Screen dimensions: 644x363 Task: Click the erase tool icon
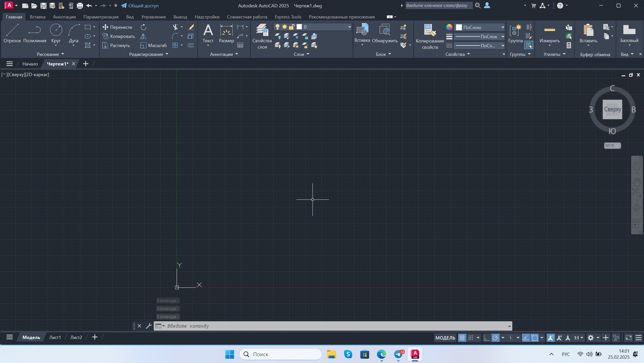coord(191,27)
